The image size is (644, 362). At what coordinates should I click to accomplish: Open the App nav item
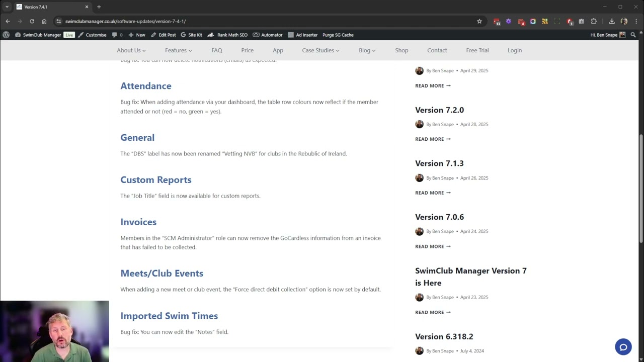pos(278,50)
